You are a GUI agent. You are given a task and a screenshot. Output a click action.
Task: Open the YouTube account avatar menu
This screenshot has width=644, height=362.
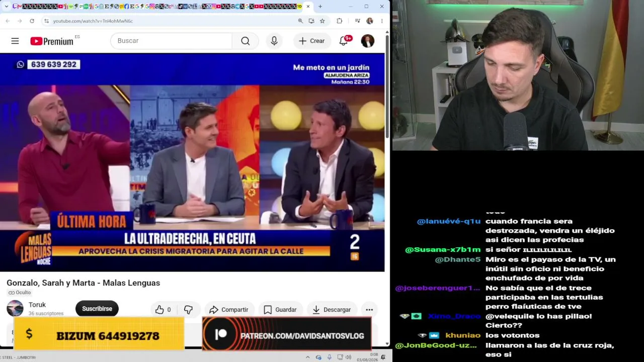[368, 41]
